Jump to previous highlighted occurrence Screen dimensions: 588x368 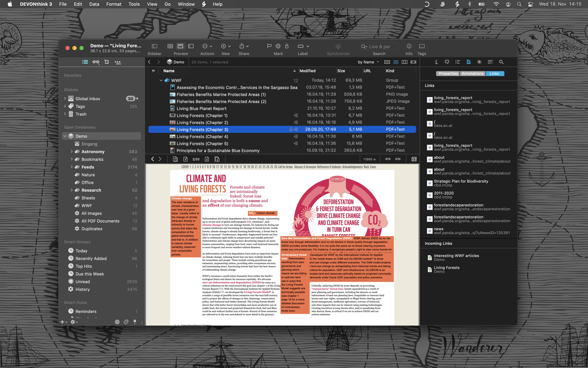coord(388,159)
